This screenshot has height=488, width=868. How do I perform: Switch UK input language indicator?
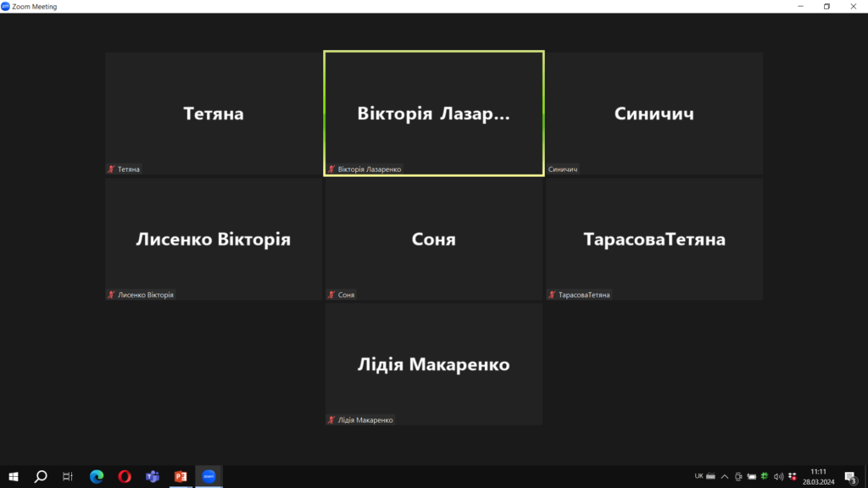click(698, 476)
